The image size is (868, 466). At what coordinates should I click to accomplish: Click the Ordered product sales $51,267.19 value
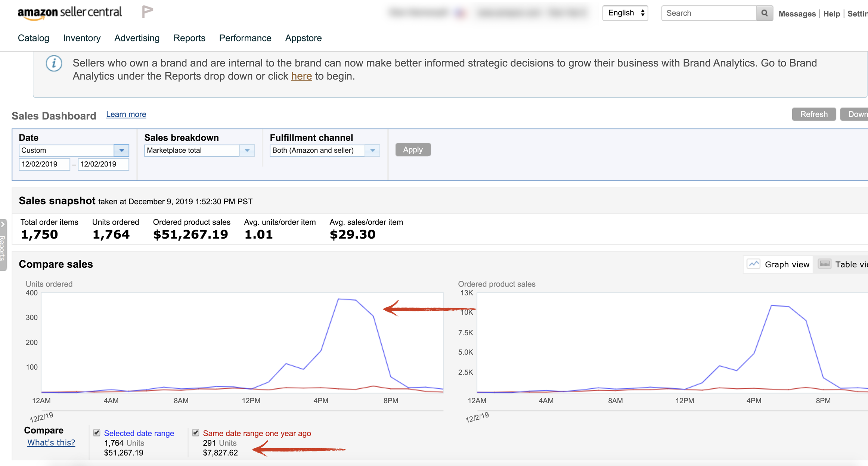pos(190,234)
